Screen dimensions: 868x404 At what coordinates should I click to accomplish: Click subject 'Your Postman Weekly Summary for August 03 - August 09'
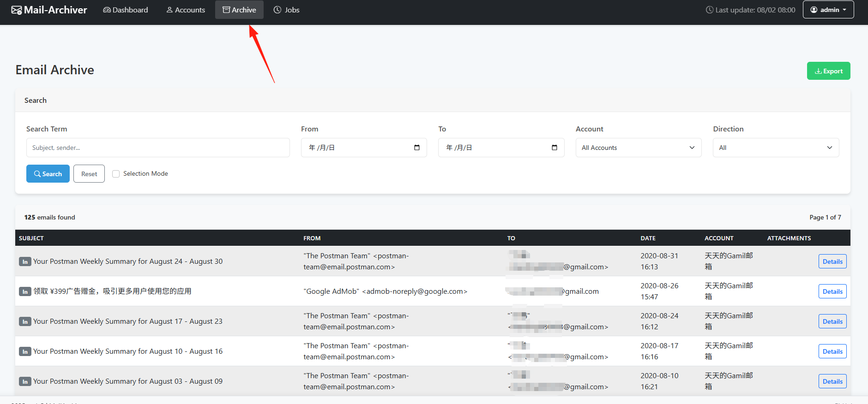128,381
